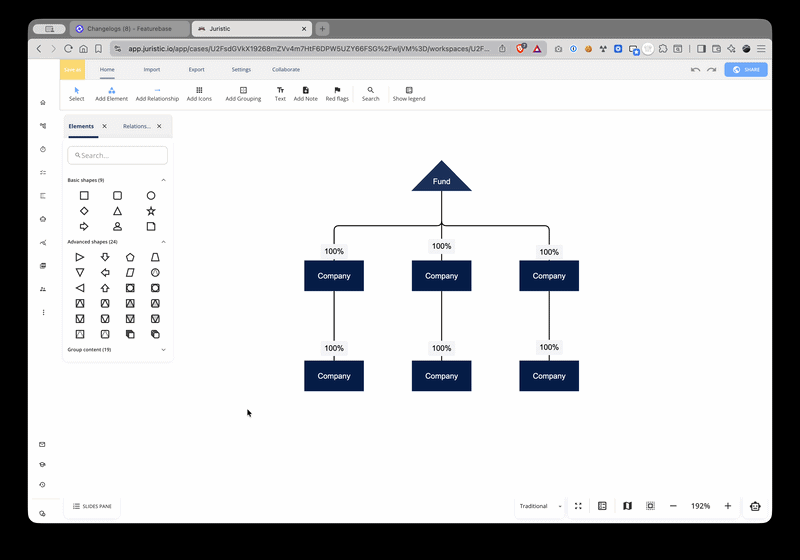Click the Share button
800x560 pixels.
tap(746, 70)
